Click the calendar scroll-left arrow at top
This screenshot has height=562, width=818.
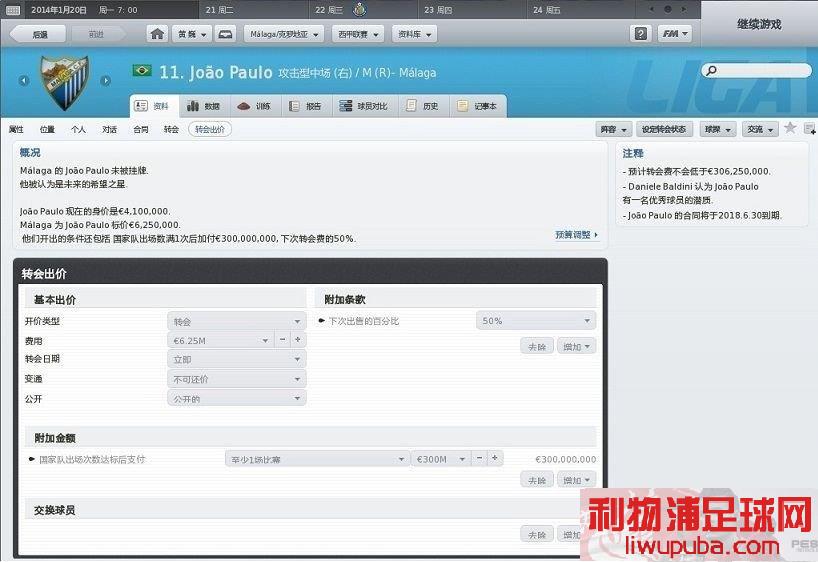(x=652, y=9)
